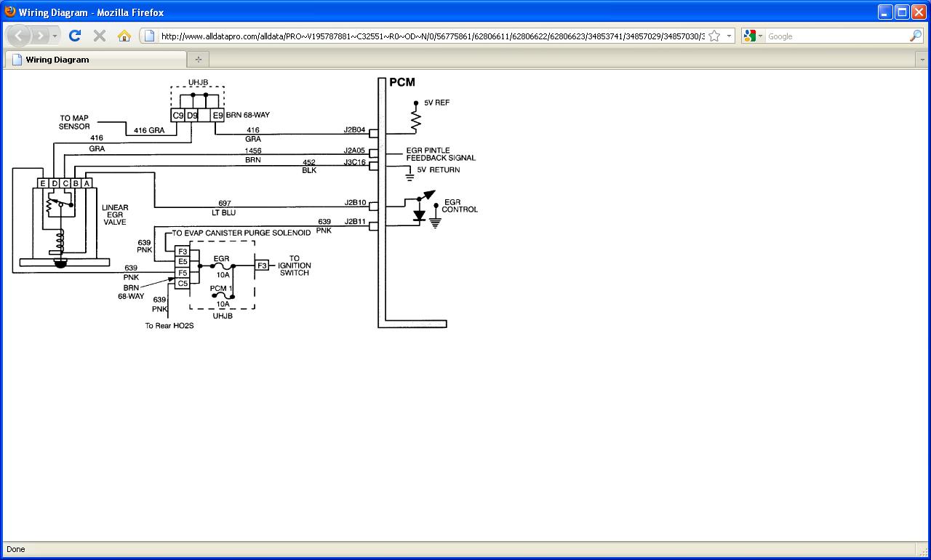
Task: Click the PCM block in wiring diagram
Action: pos(401,82)
